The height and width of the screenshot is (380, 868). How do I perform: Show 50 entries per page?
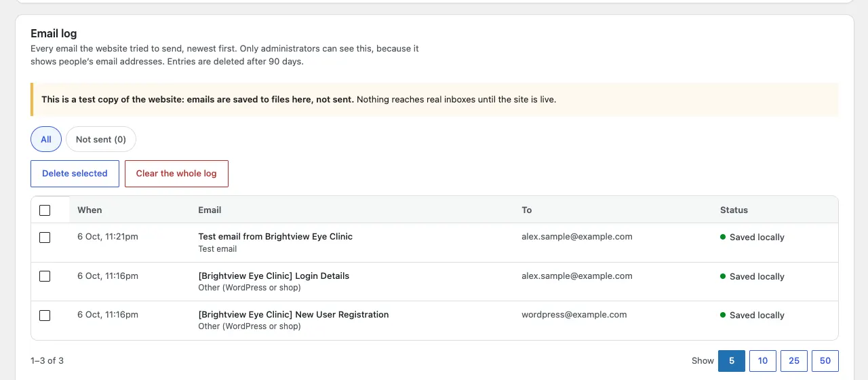825,361
